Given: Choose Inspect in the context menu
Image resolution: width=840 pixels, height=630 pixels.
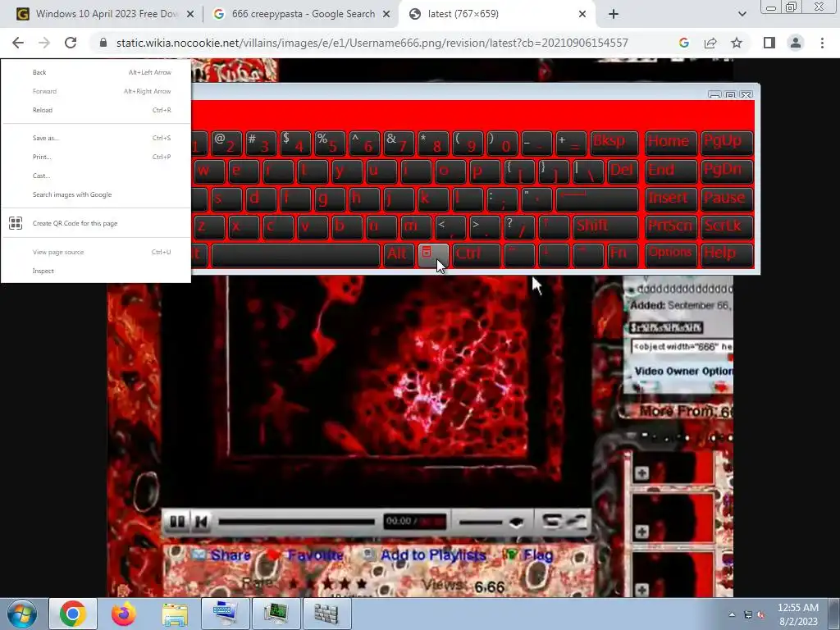Looking at the screenshot, I should [96, 271].
